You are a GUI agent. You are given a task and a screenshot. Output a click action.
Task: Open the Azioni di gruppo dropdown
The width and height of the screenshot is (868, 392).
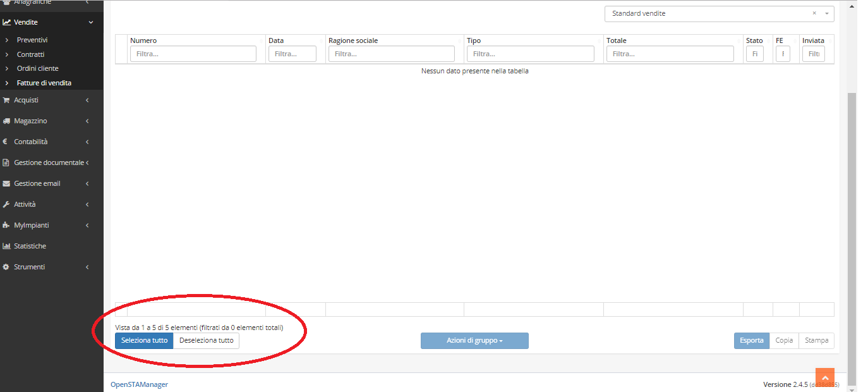coord(474,340)
